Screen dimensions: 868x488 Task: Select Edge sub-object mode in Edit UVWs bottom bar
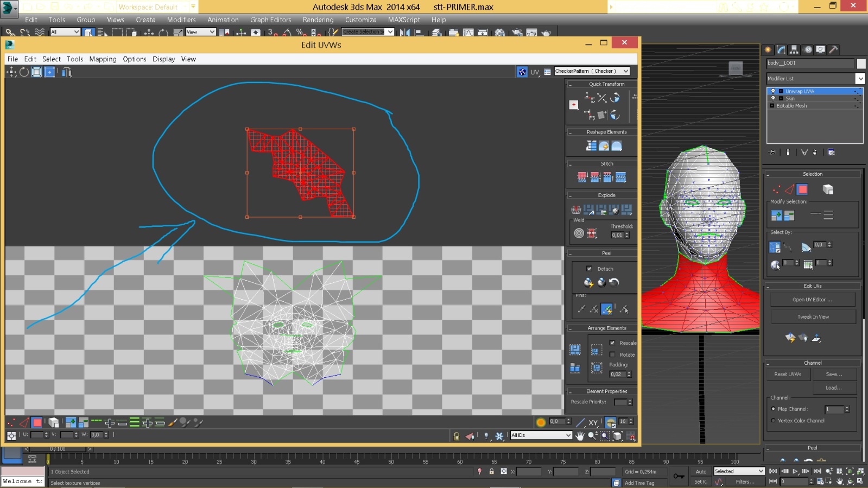coord(24,422)
